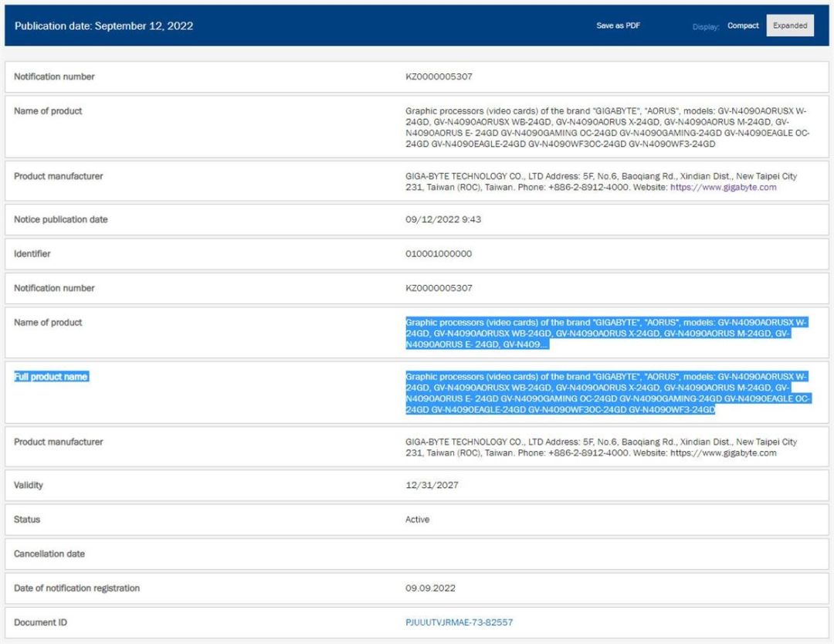The image size is (834, 644).
Task: Click the Validity date 12/31/2027
Action: 432,485
